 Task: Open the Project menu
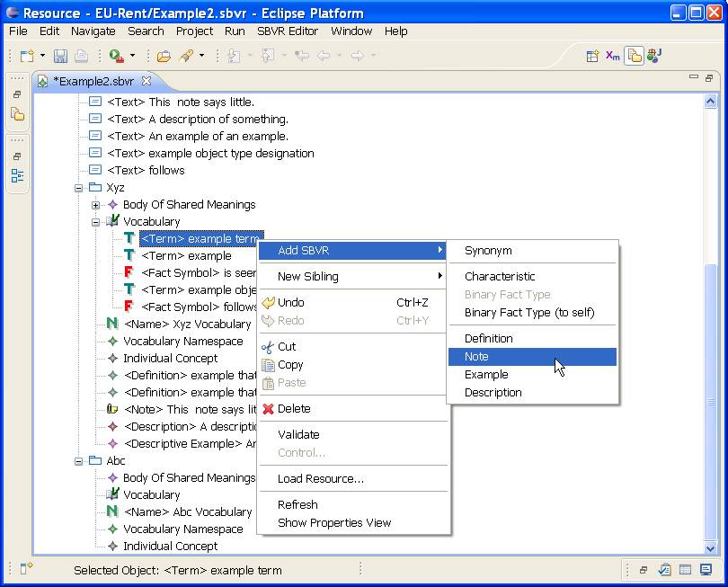pyautogui.click(x=194, y=31)
